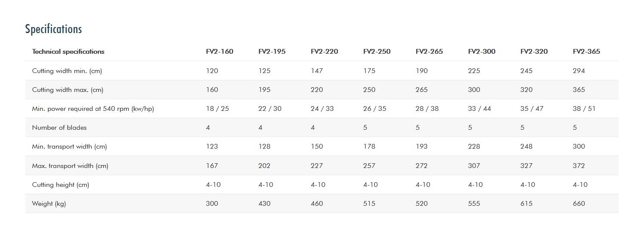Select the Cutting width max. (cm) row label
The height and width of the screenshot is (232, 644).
point(67,90)
